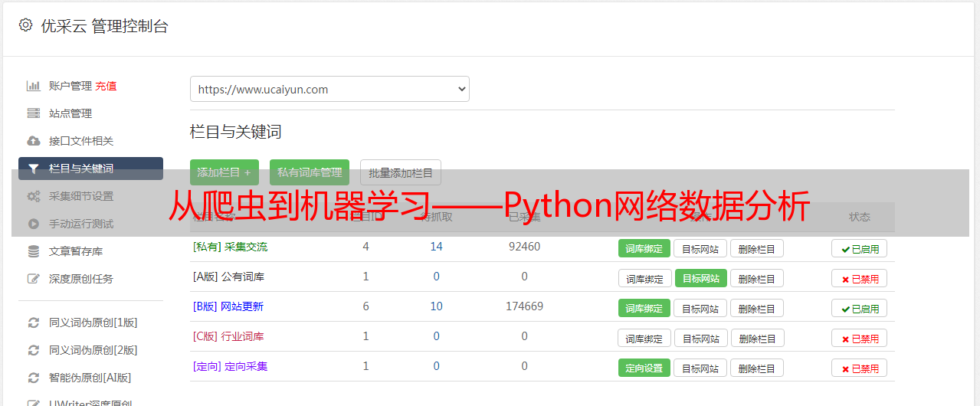Viewport: 980px width, 406px height.
Task: Click green 目标网站 in the 公有词库 row
Action: tap(701, 278)
